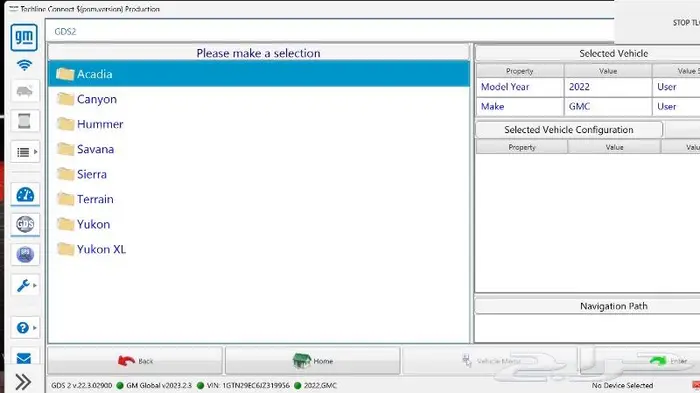This screenshot has height=393, width=700.
Task: Select the Terrain folder
Action: (259, 199)
